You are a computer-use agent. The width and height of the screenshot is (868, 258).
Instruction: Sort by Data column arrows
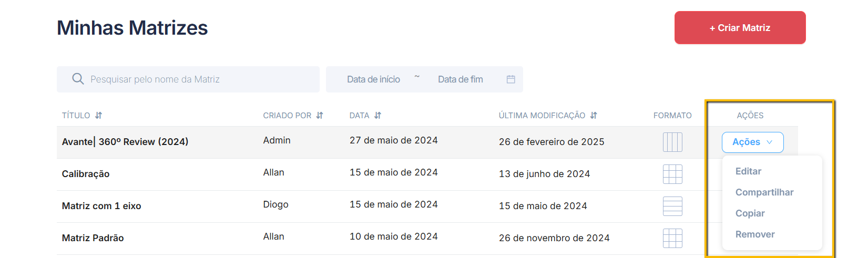point(377,116)
